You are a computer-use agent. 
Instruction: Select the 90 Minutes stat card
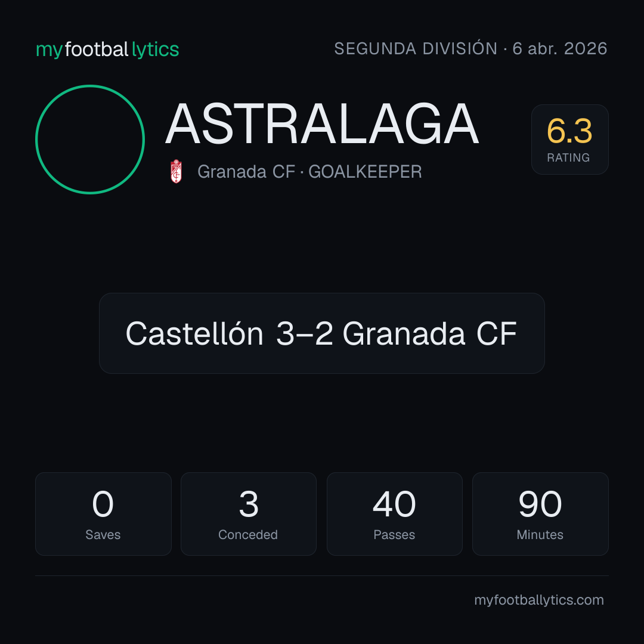(540, 514)
